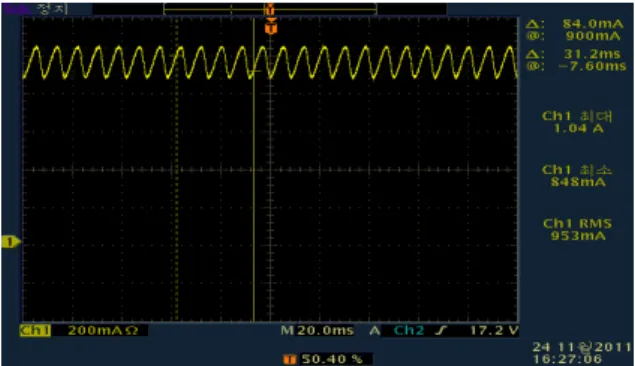Click the Ch1 maximum 1.04 A measurement
This screenshot has height=366, width=635.
pos(577,122)
